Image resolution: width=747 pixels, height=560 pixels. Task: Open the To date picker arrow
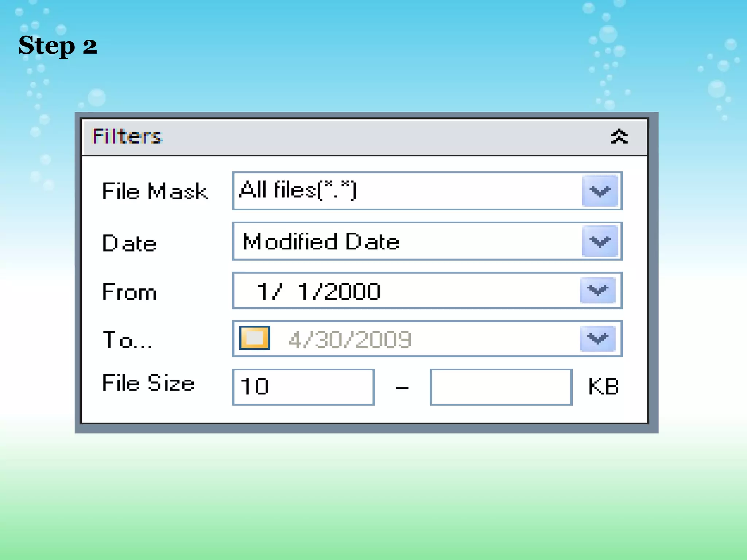click(x=597, y=339)
